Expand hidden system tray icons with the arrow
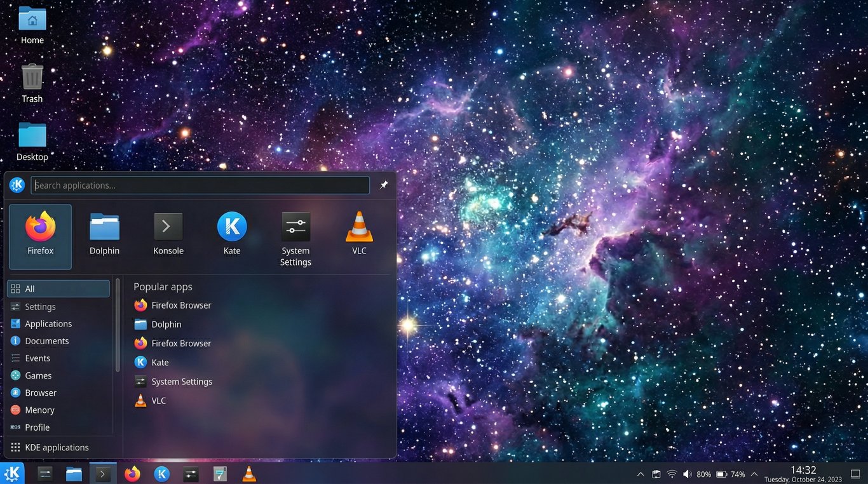The height and width of the screenshot is (484, 868). tap(640, 473)
